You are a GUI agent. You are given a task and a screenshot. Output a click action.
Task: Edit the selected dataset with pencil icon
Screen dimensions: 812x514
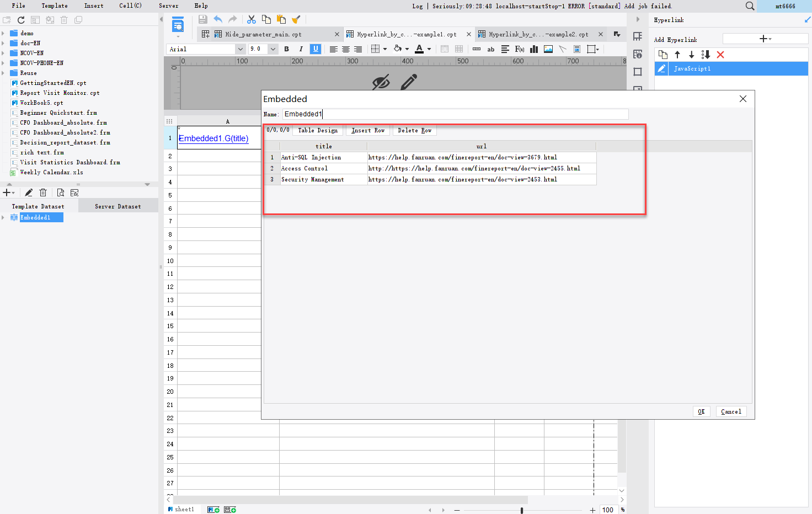(29, 192)
